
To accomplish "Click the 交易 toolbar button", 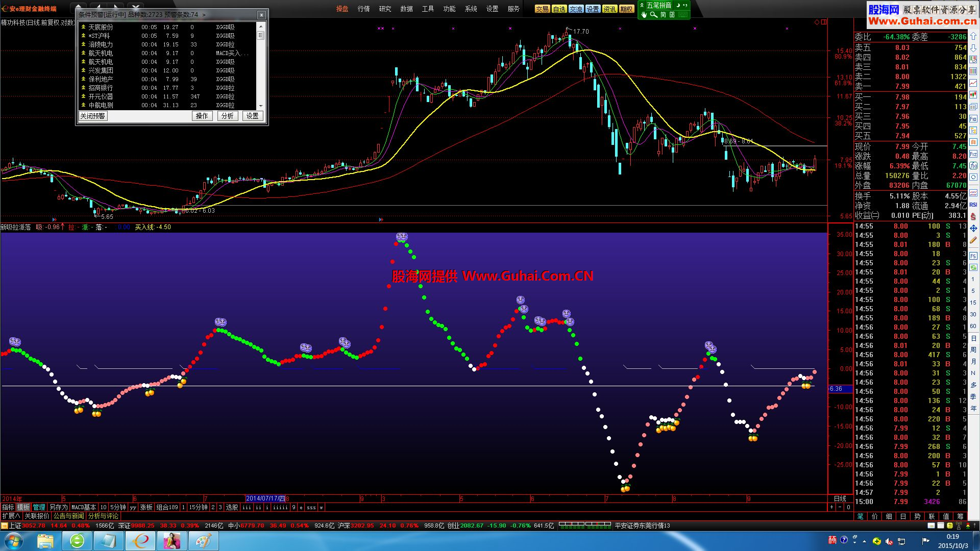I will [542, 9].
